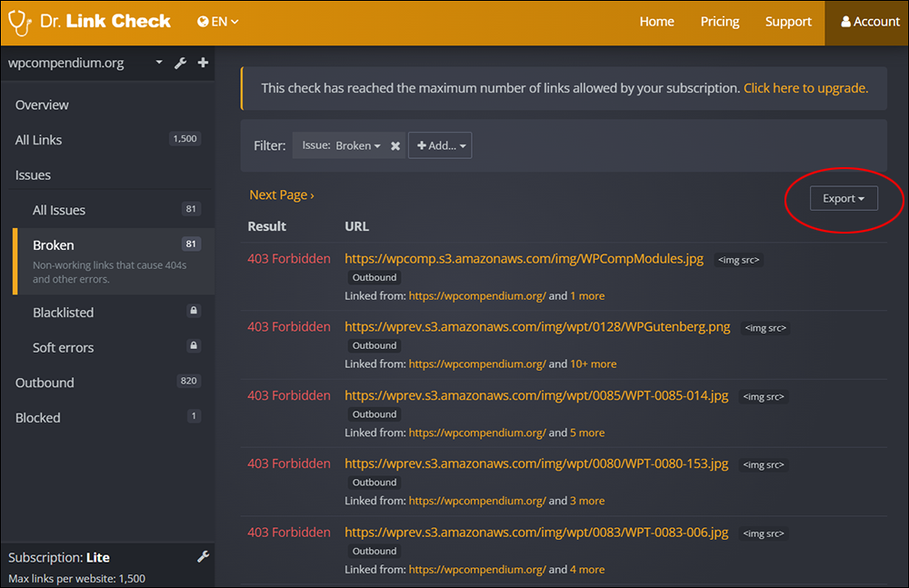Open wpcompendium.org source link under WPT-0085-014.jpg
This screenshot has height=588, width=909.
(477, 433)
